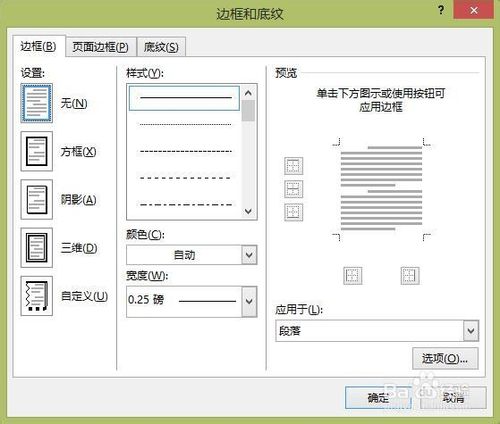The width and height of the screenshot is (500, 424).
Task: Select the fine dotted line style
Action: (x=185, y=125)
